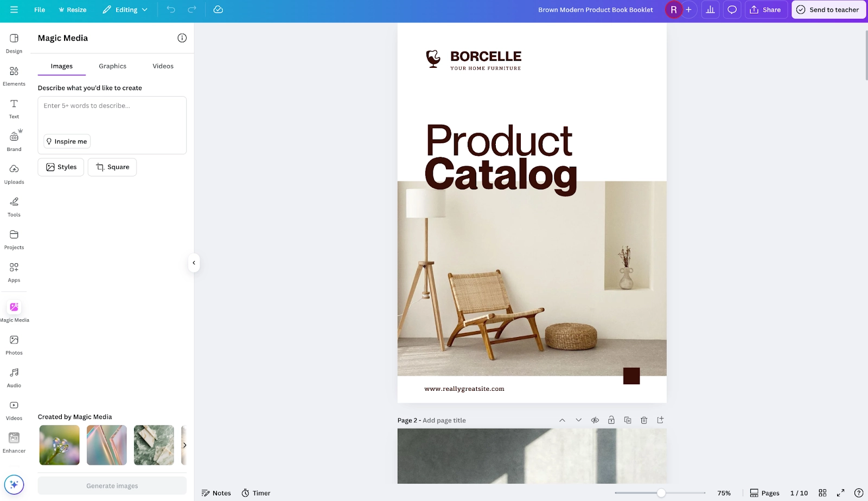Image resolution: width=868 pixels, height=501 pixels.
Task: Open the Photos panel
Action: 14,340
